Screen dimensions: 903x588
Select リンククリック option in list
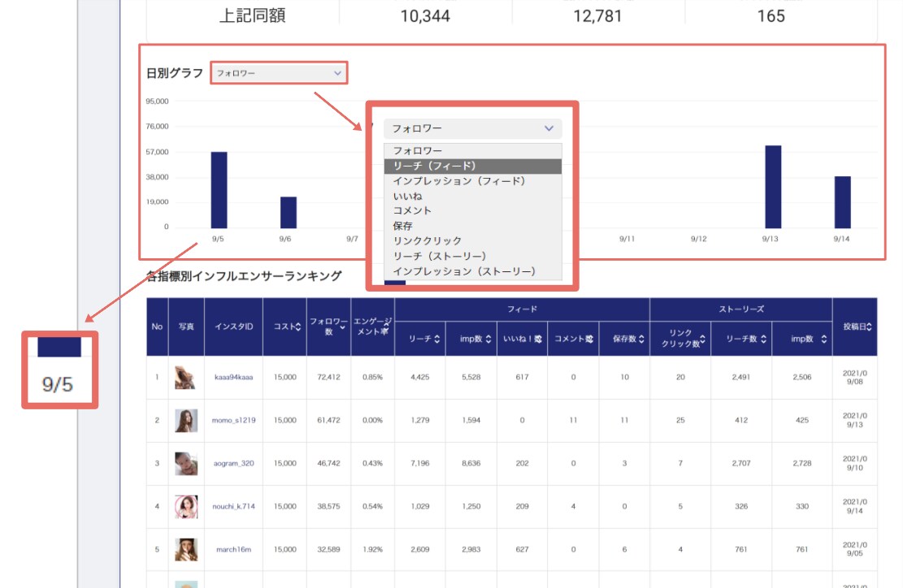click(x=473, y=240)
